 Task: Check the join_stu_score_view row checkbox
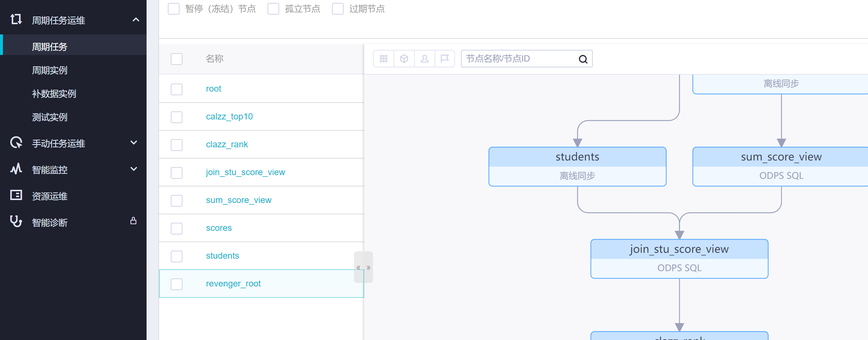pos(177,173)
